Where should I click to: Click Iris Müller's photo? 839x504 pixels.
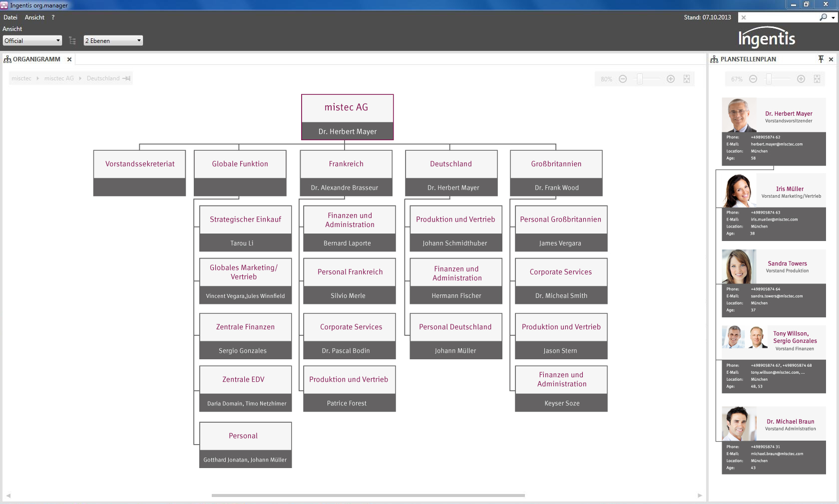pyautogui.click(x=739, y=191)
